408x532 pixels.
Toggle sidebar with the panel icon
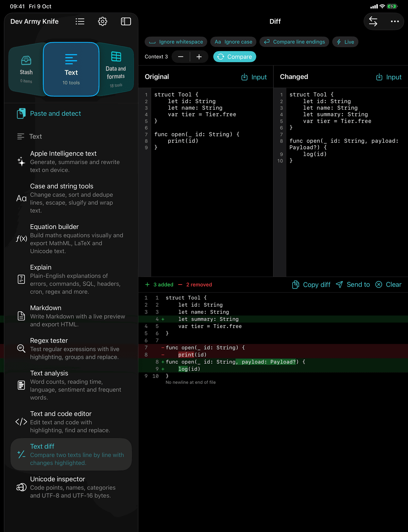click(126, 21)
